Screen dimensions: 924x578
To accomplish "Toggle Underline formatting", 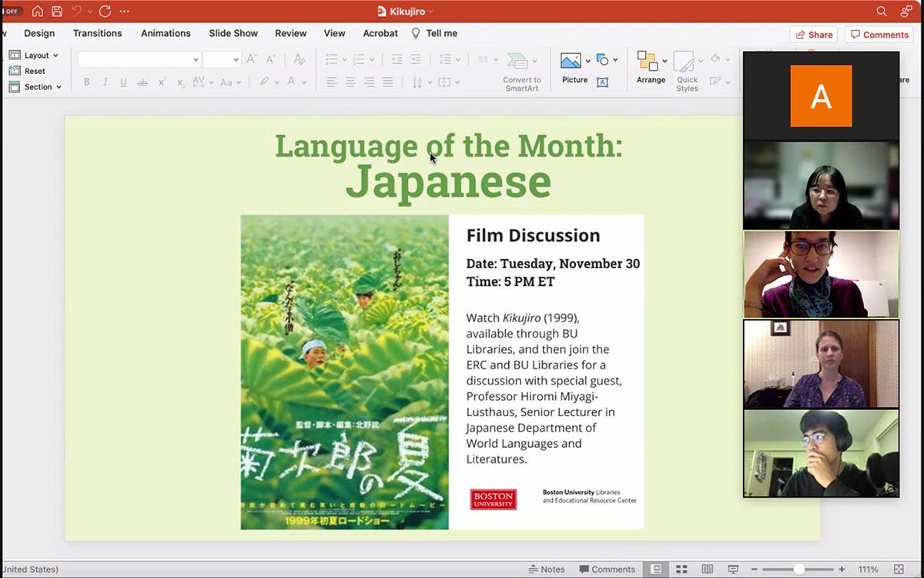I will (x=123, y=82).
